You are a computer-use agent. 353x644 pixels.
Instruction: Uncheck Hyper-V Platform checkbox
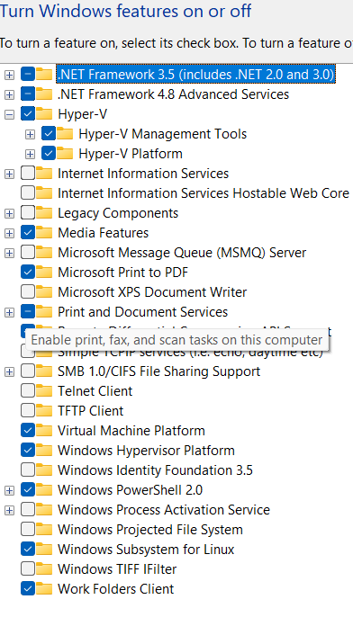[48, 154]
